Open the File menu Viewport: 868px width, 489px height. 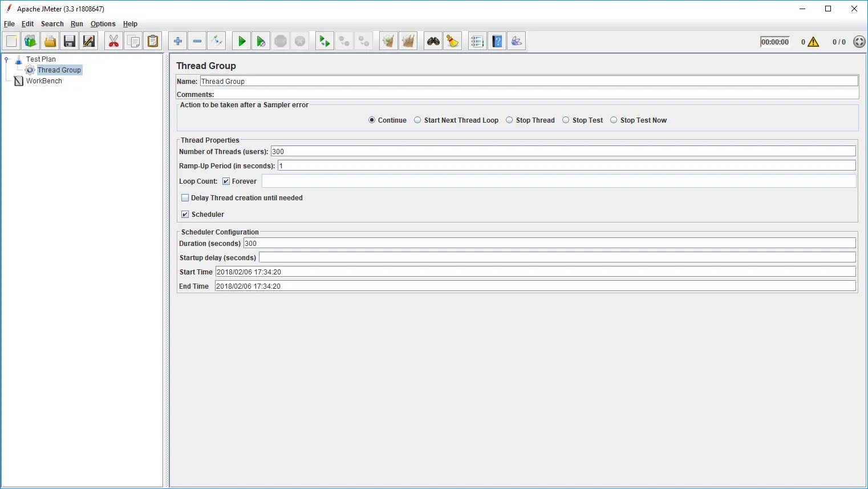(x=9, y=24)
